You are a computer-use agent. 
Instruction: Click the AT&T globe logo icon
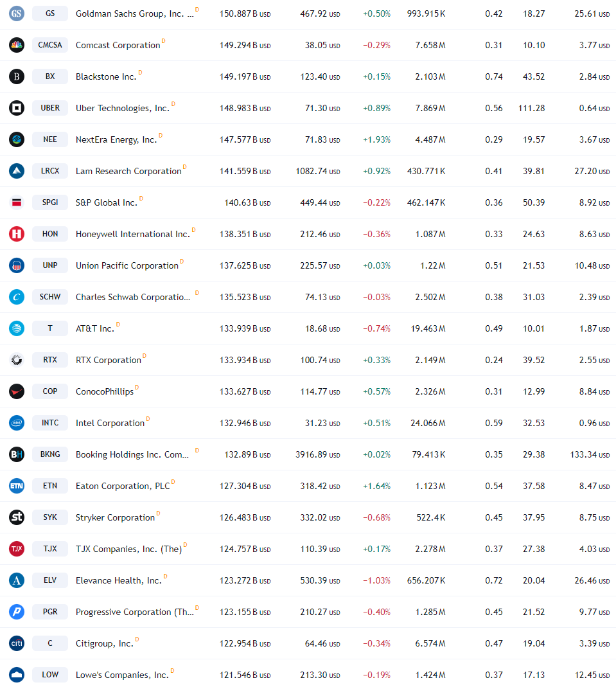(x=17, y=328)
